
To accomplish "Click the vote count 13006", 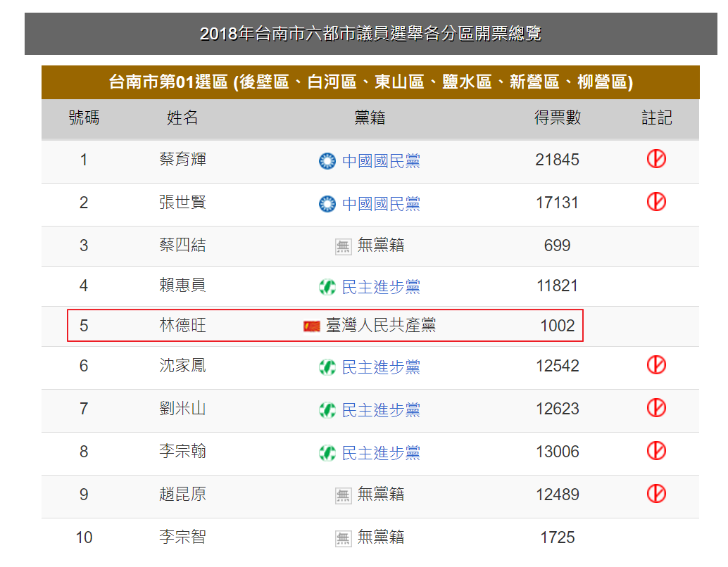I will tap(557, 452).
